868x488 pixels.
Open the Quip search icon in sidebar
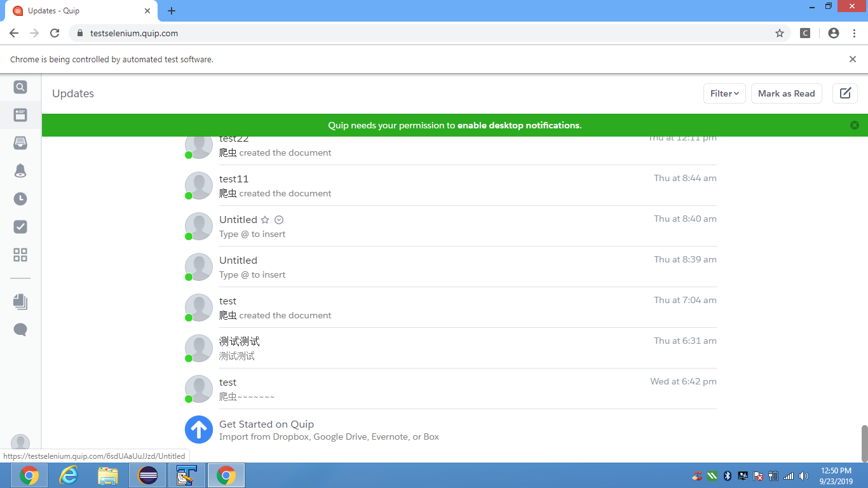pyautogui.click(x=20, y=87)
